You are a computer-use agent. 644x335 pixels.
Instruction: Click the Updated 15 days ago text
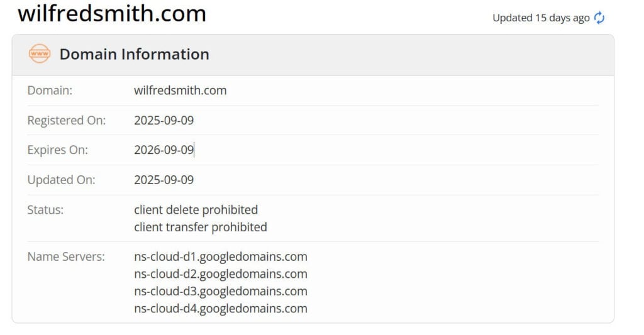[x=541, y=18]
